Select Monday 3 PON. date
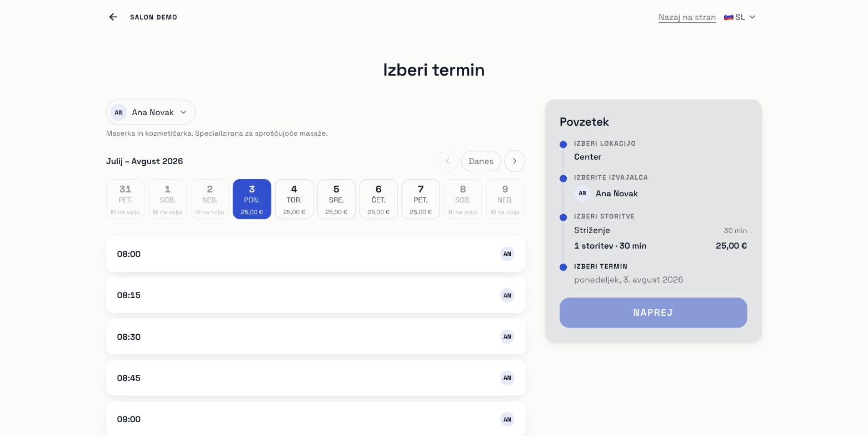The width and height of the screenshot is (868, 436). (x=252, y=199)
